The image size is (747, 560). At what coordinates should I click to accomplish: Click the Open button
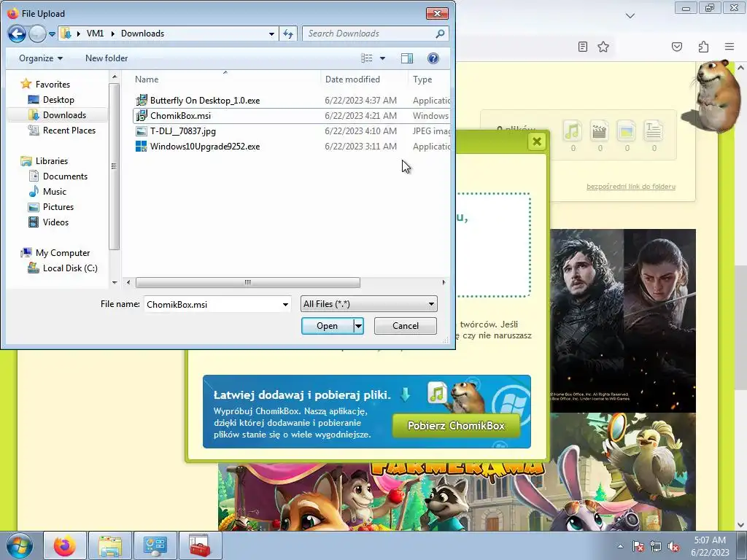coord(328,326)
